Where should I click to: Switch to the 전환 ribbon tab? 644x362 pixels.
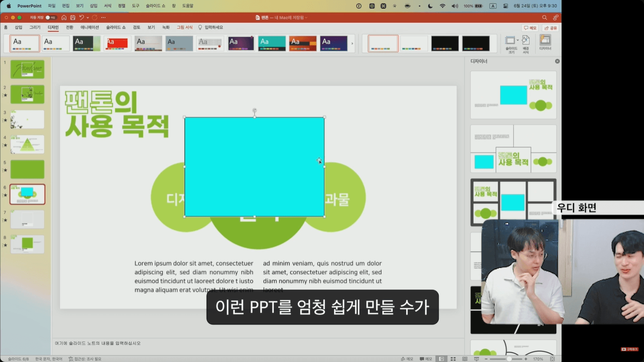69,27
